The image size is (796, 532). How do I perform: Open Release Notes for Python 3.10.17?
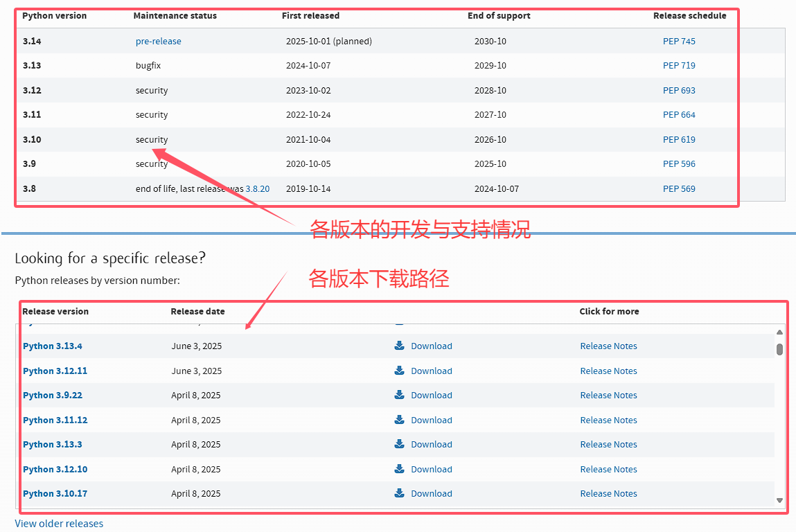pos(608,494)
